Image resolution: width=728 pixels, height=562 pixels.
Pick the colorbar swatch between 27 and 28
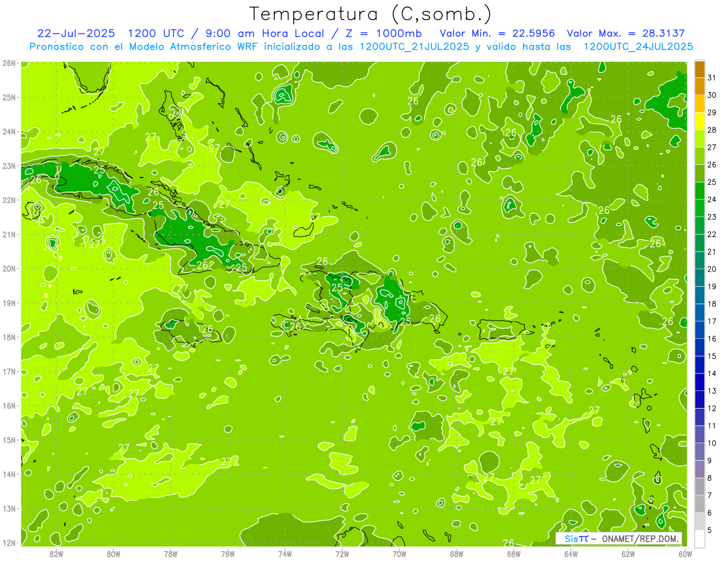coord(700,139)
